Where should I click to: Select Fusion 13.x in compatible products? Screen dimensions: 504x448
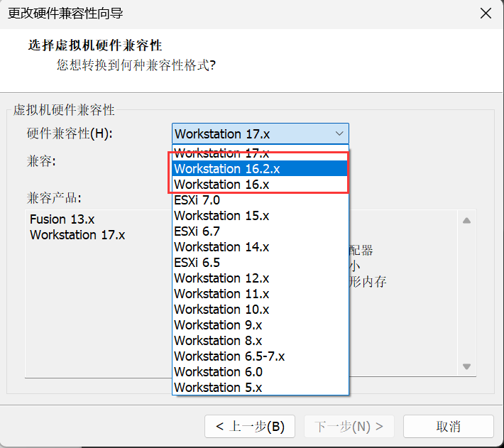click(62, 219)
